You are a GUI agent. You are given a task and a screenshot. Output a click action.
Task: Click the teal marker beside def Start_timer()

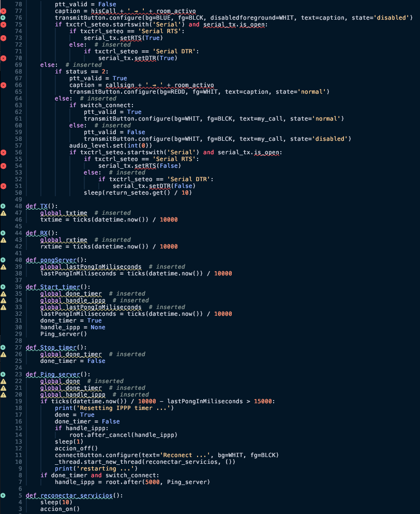click(x=3, y=287)
